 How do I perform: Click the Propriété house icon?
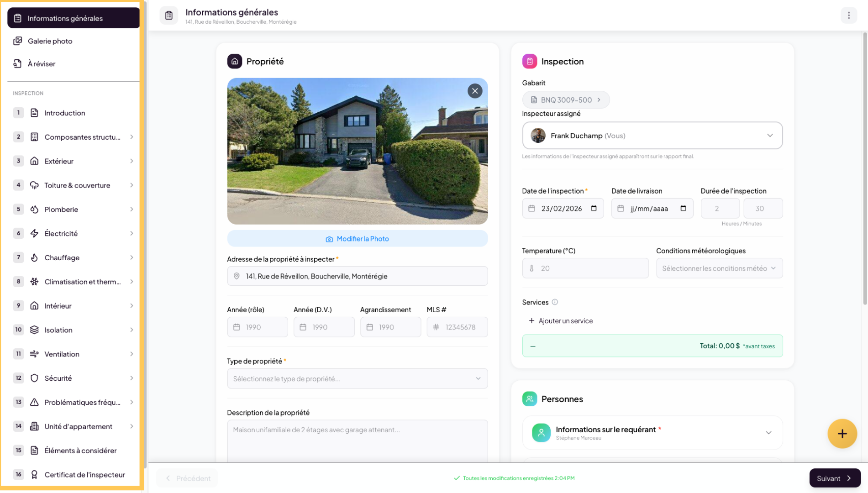pos(235,61)
